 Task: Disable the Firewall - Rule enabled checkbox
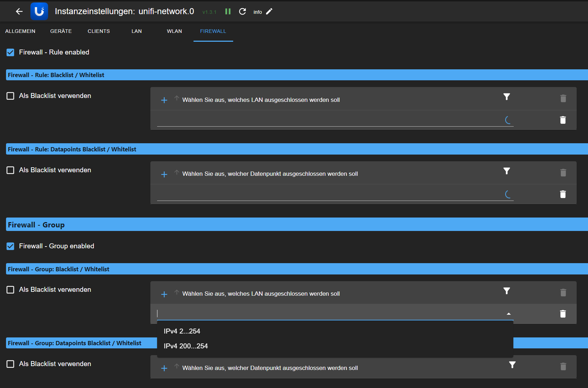point(11,52)
